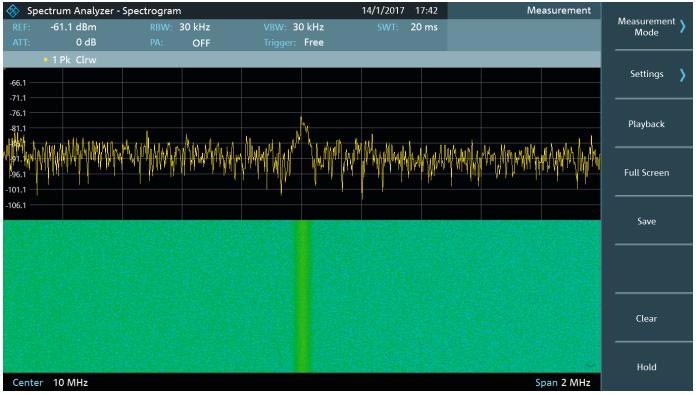
Task: Set the ATT 0 dB attenuation
Action: tap(86, 43)
